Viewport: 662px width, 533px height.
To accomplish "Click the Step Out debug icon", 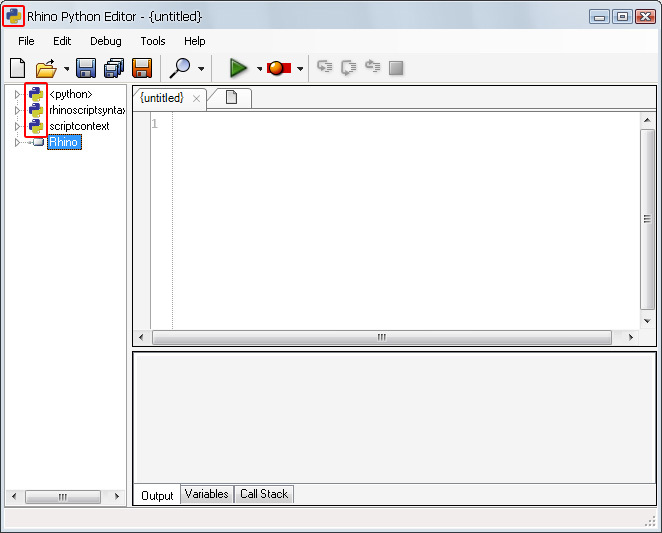I will (372, 66).
